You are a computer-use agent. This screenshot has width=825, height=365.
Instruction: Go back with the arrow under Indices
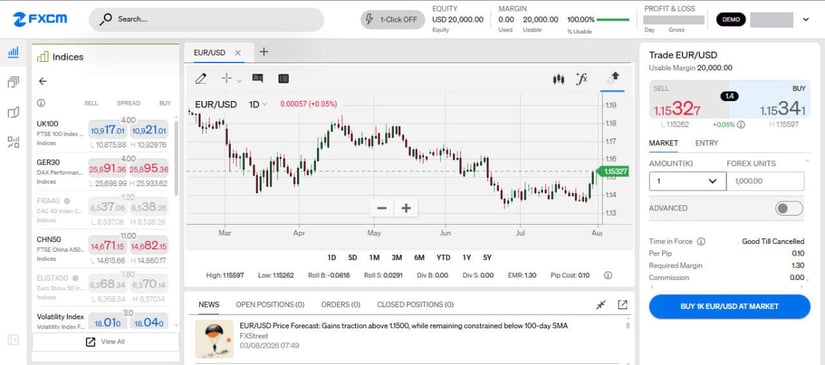43,82
